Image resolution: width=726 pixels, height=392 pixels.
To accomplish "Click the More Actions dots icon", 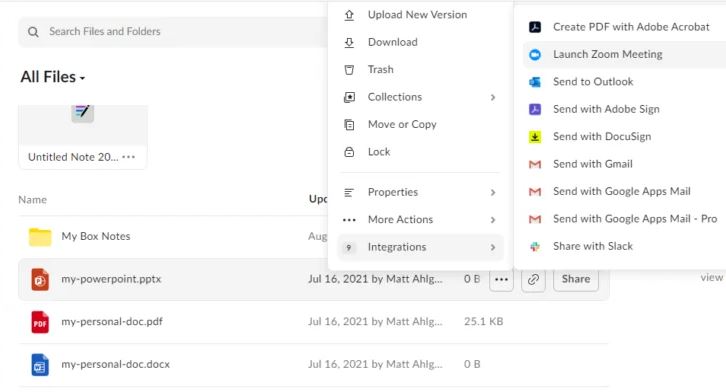I will click(349, 220).
